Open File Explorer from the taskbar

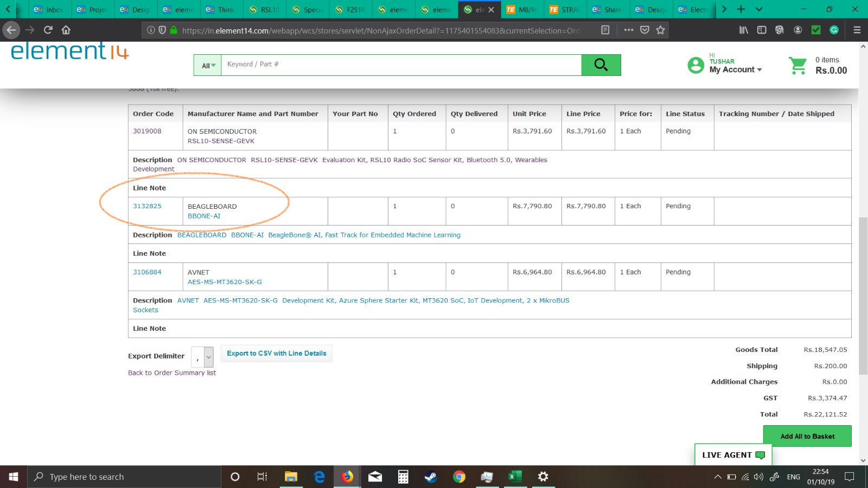(291, 477)
